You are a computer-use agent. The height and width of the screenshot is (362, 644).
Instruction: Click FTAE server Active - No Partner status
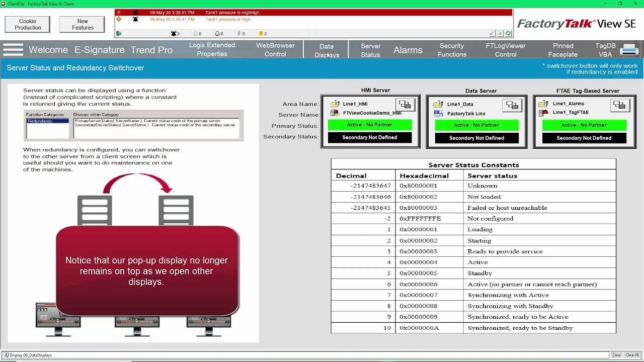[x=584, y=125]
